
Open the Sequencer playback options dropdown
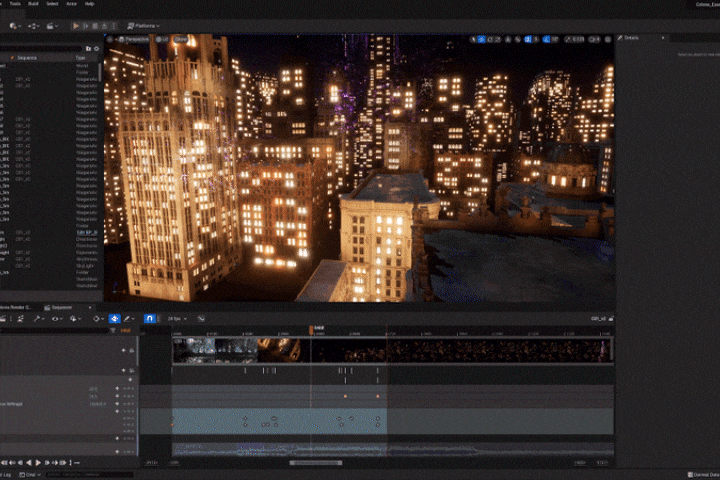75,319
